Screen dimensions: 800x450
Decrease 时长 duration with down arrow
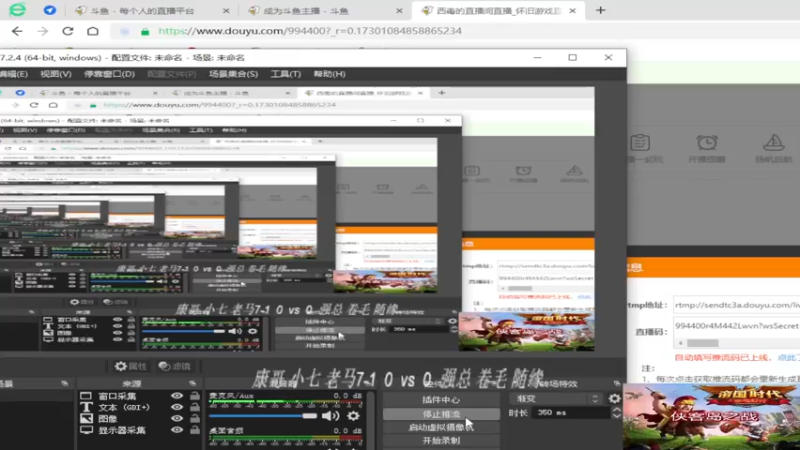616,416
